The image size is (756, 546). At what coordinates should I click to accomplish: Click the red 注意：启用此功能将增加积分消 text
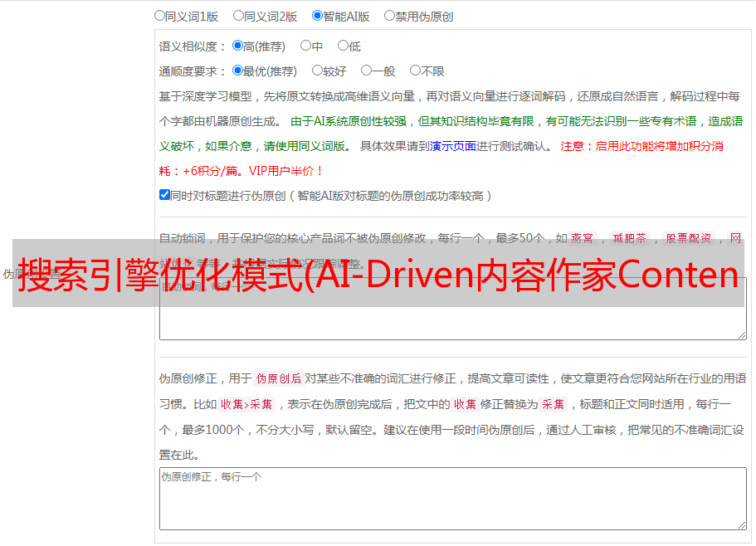641,146
